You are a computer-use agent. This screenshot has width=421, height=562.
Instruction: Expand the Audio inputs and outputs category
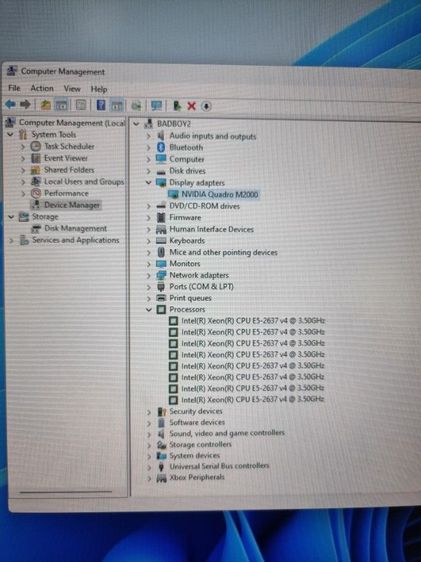click(x=148, y=136)
